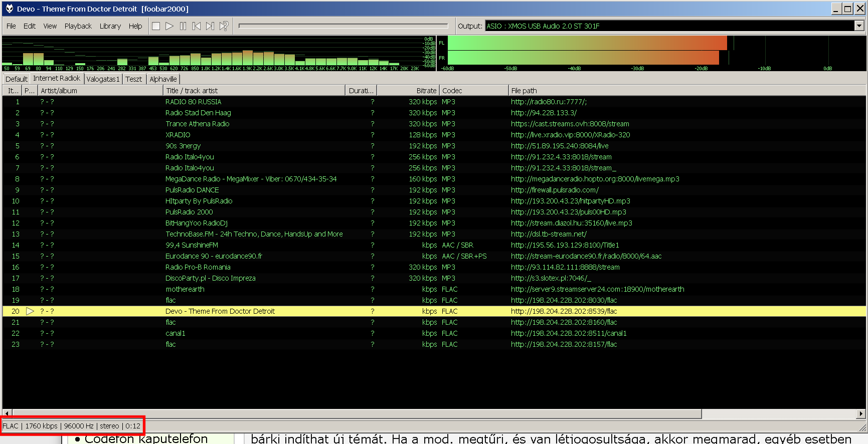Select the XRADIO station row
The image size is (868, 444).
[434, 135]
